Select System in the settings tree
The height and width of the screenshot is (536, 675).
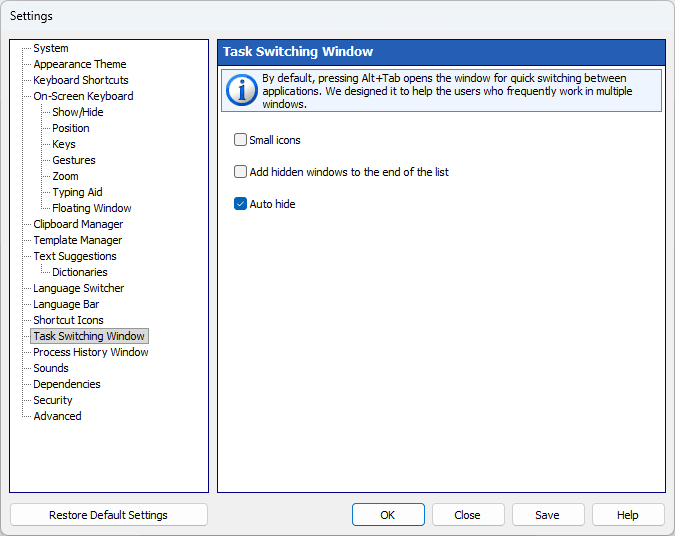click(x=51, y=48)
